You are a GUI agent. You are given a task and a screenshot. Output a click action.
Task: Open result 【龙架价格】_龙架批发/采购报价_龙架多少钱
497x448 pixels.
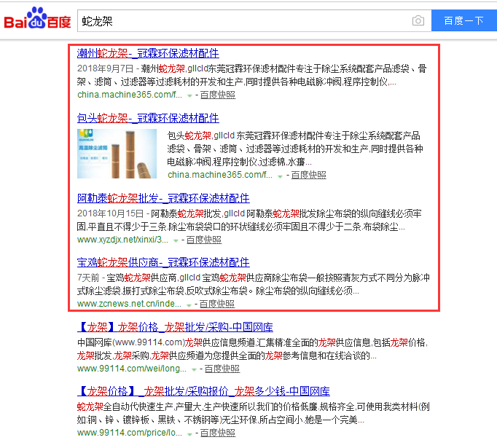tap(203, 391)
